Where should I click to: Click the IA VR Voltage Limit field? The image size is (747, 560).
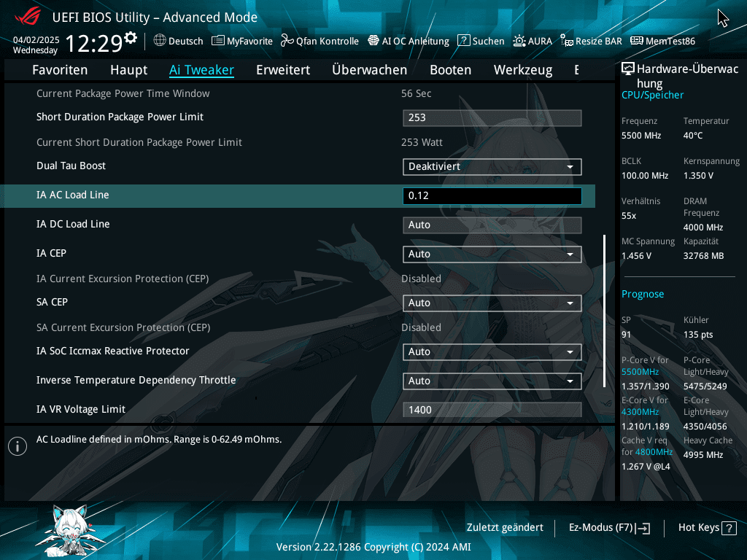[x=492, y=410]
